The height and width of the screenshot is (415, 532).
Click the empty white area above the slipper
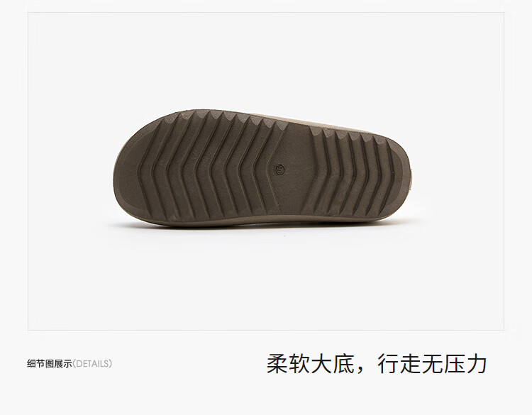[266, 61]
